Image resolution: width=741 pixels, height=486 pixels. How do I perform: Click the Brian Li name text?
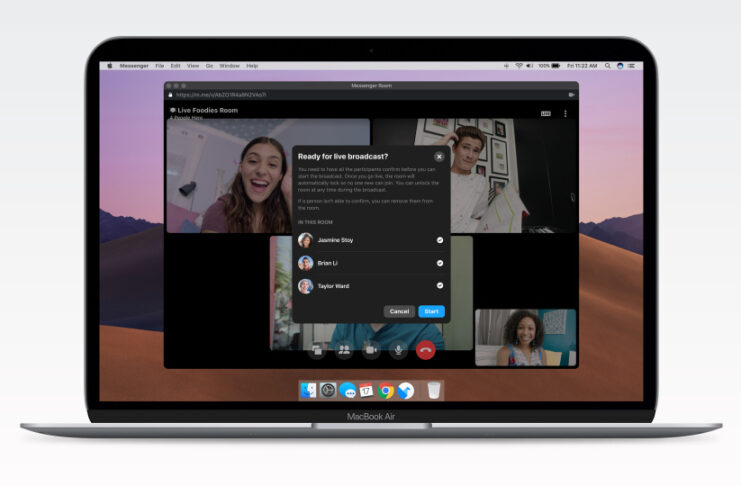[x=327, y=263]
